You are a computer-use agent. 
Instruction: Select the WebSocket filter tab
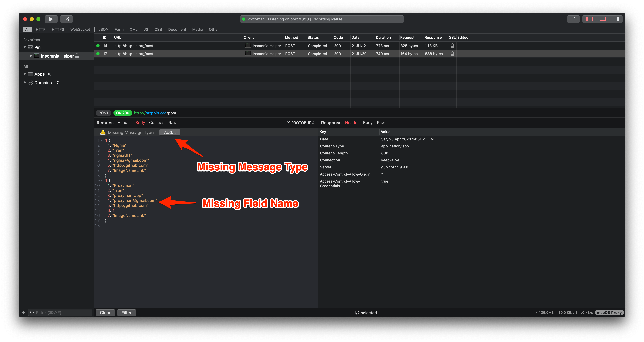[80, 29]
